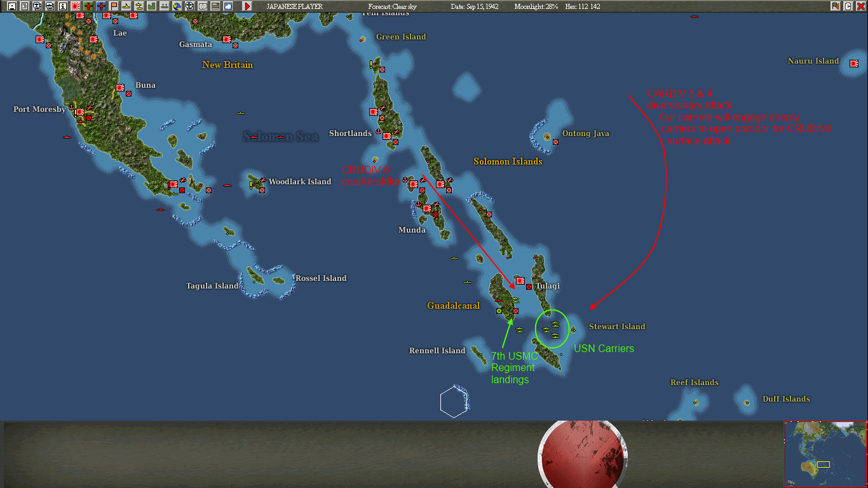Click the 'Duff Islands' map label
The image size is (868, 488).
pos(786,399)
